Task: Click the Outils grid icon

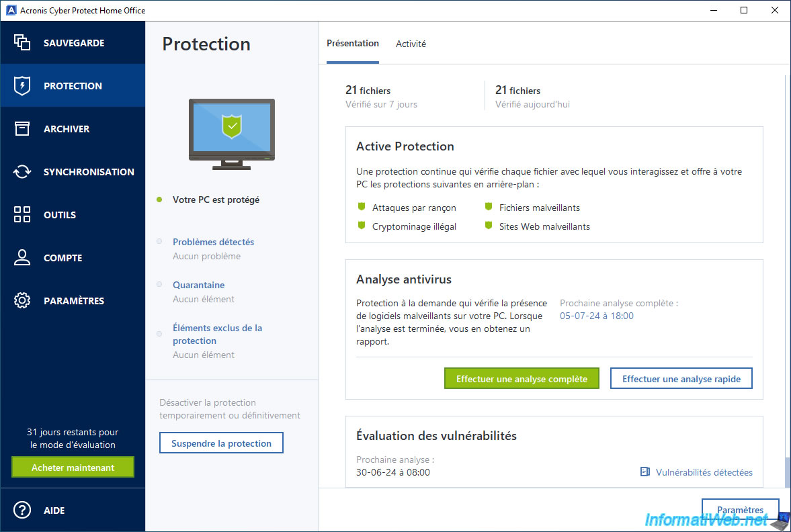Action: (x=22, y=214)
